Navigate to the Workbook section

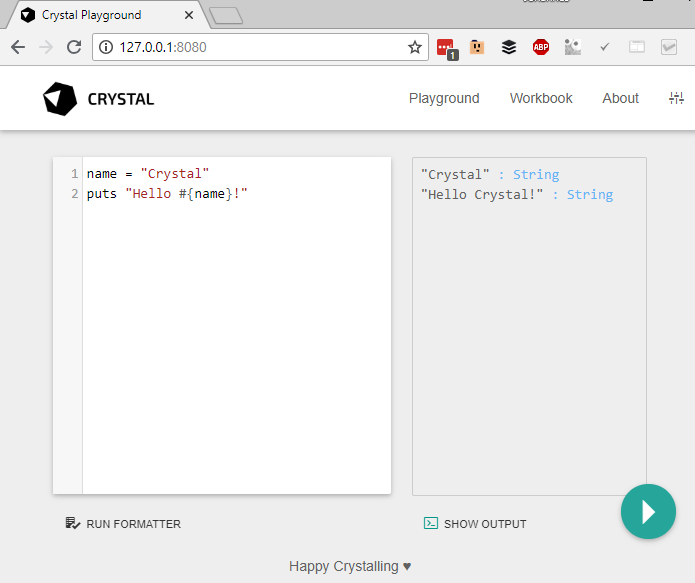click(x=541, y=98)
